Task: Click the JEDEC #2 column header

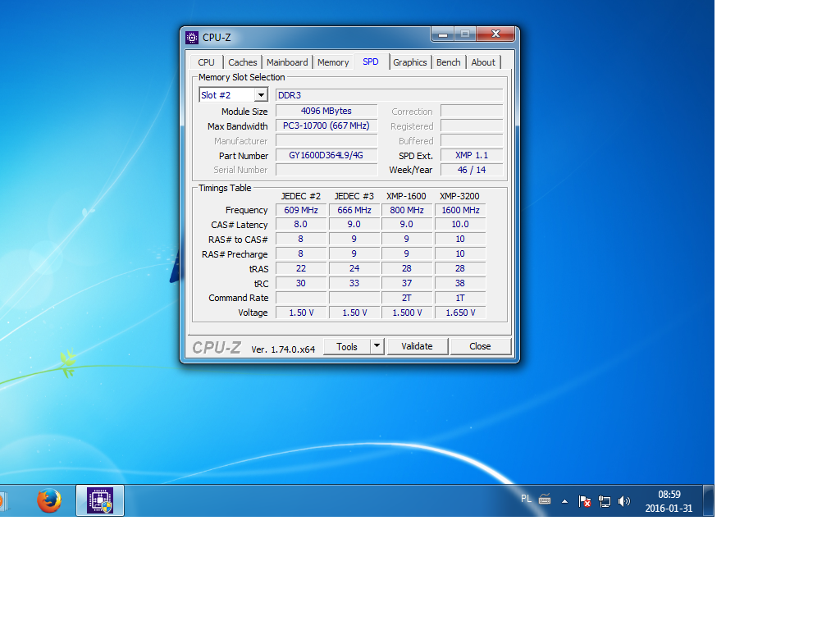Action: click(301, 196)
